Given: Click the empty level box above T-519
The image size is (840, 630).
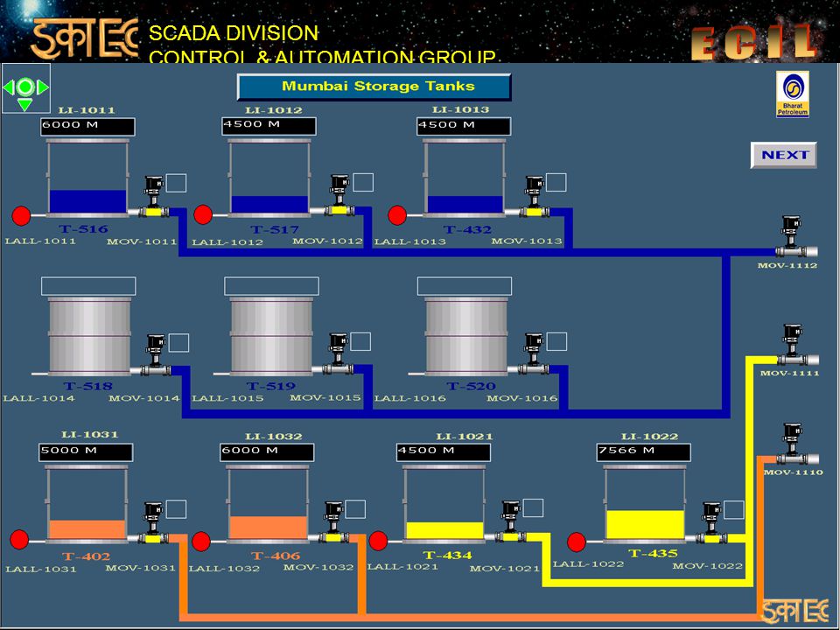Looking at the screenshot, I should (x=271, y=286).
